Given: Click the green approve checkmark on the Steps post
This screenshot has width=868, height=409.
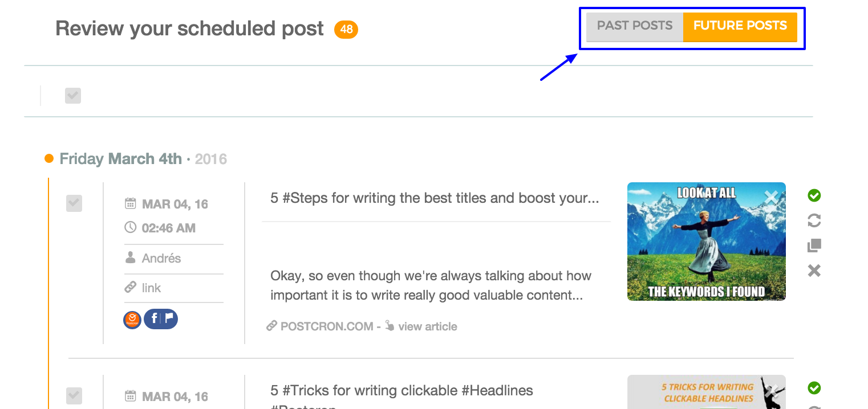Looking at the screenshot, I should pyautogui.click(x=814, y=195).
